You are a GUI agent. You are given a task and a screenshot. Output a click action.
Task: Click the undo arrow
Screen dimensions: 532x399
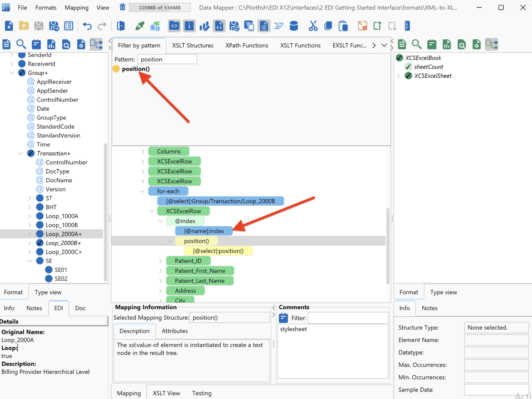(x=87, y=26)
